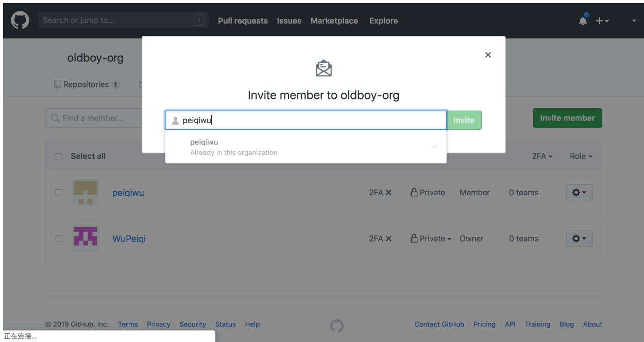Tick the Select all checkbox
Image resolution: width=644 pixels, height=342 pixels.
[59, 157]
